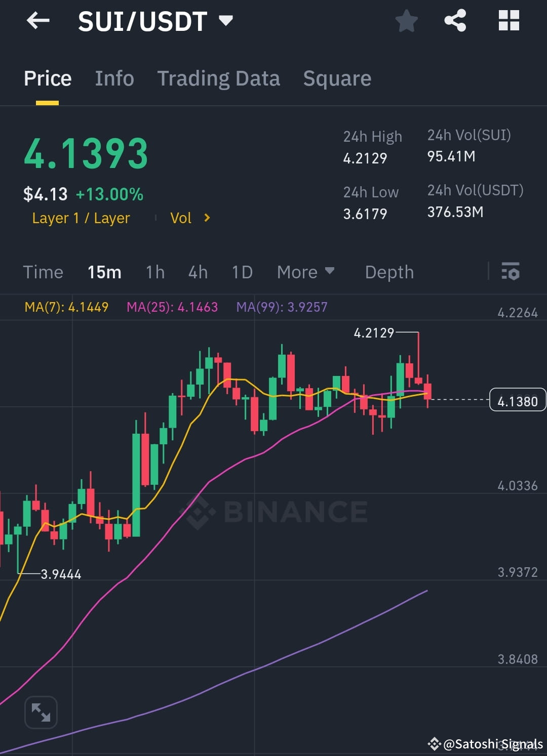Tap the @Satoshi Signals diamond icon

click(435, 744)
